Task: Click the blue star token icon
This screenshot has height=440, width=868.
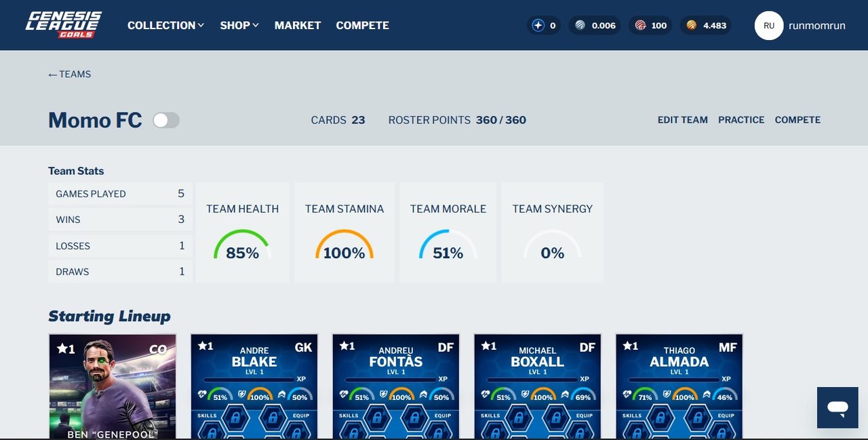Action: [x=538, y=26]
